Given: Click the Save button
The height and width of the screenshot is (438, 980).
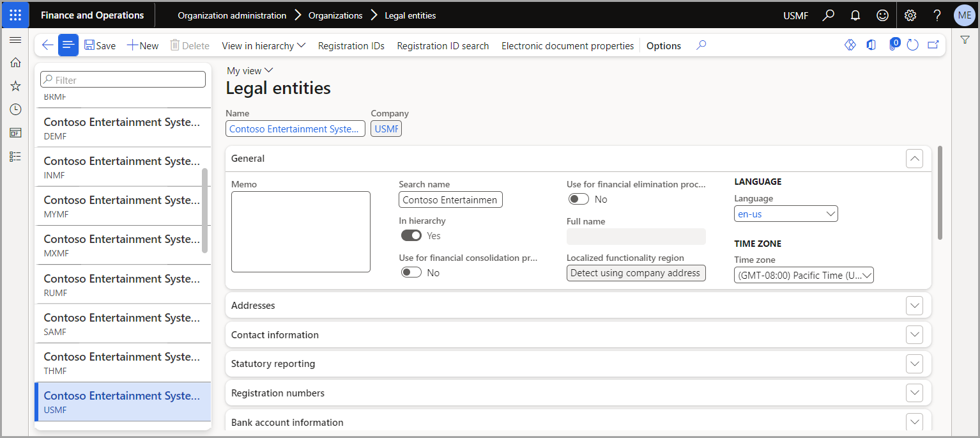Looking at the screenshot, I should 100,45.
